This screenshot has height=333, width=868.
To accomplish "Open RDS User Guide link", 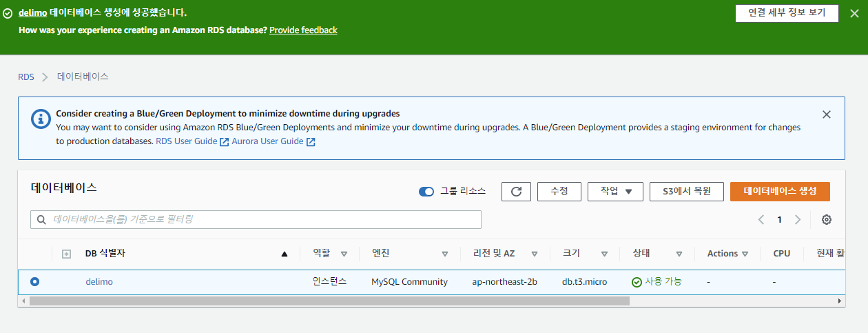I will click(192, 141).
